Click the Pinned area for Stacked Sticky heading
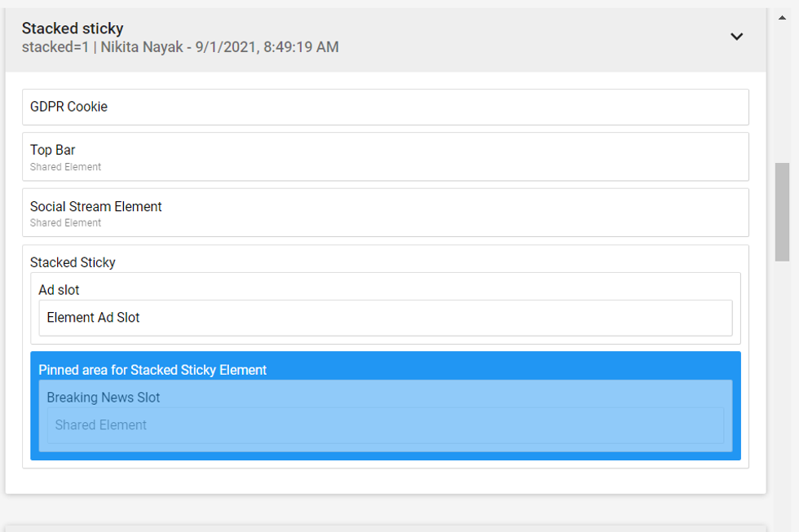This screenshot has height=532, width=799. pos(152,370)
